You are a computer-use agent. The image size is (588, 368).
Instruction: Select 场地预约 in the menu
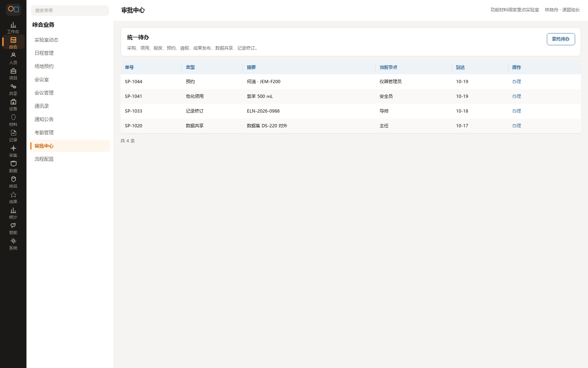pyautogui.click(x=70, y=66)
